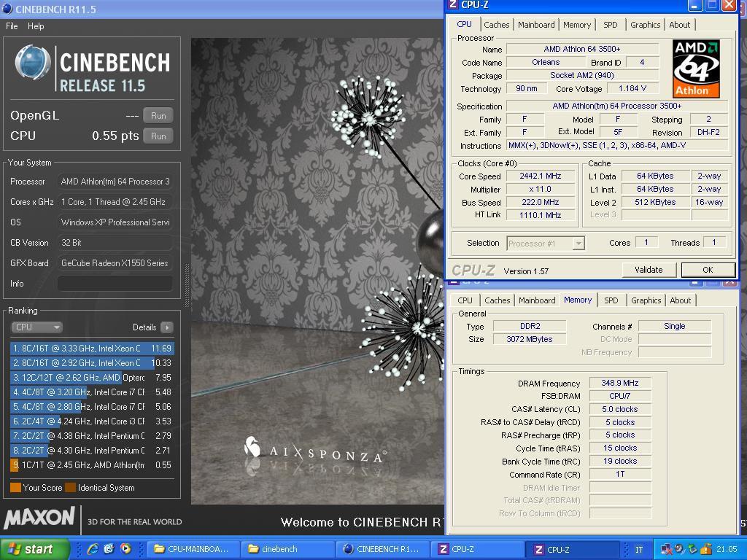The height and width of the screenshot is (560, 747).
Task: Select ranking row 7 Pentium 4.38 GHz
Action: [x=91, y=436]
